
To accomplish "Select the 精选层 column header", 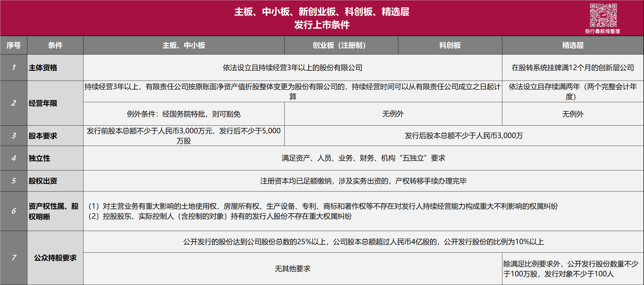I will (573, 45).
